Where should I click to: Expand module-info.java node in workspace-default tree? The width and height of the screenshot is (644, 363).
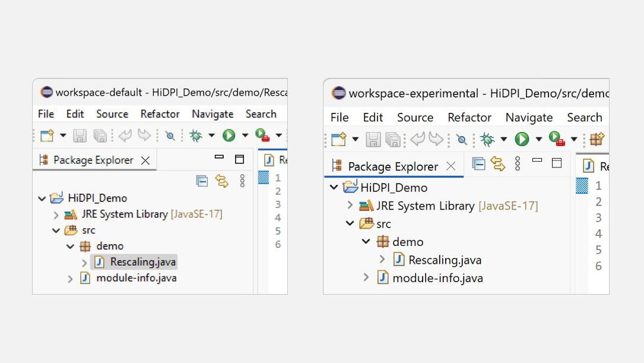point(70,279)
